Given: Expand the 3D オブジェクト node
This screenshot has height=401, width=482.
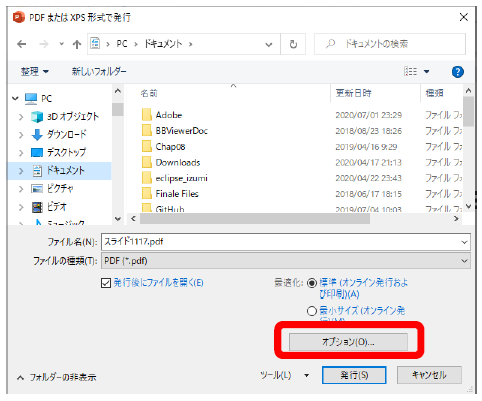Looking at the screenshot, I should click(x=21, y=117).
